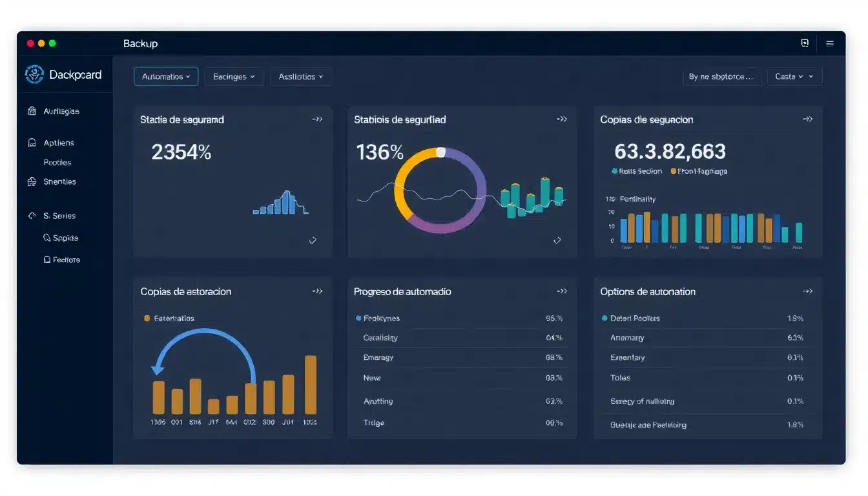This screenshot has height=496, width=868.
Task: Open the Caste dropdown
Action: coord(795,76)
